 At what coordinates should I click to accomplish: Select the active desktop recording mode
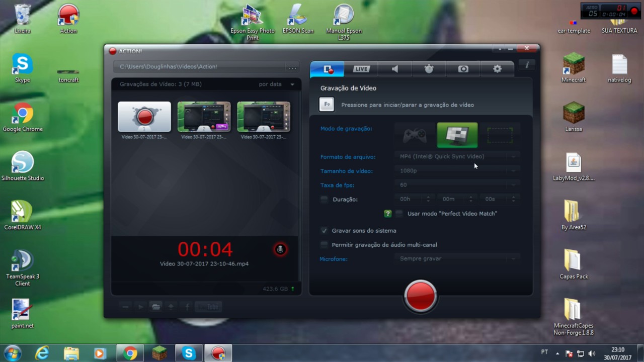pyautogui.click(x=457, y=135)
